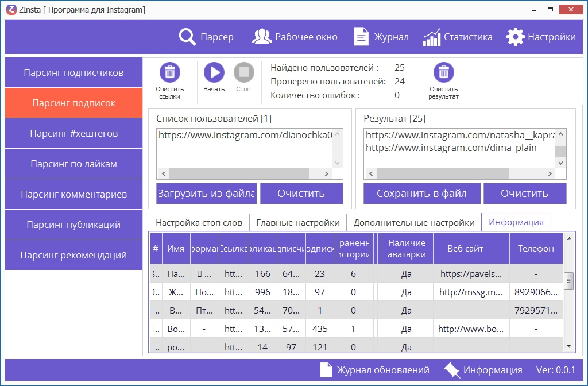
Task: Switch to the Настройка стоп слов tab
Action: coord(199,223)
